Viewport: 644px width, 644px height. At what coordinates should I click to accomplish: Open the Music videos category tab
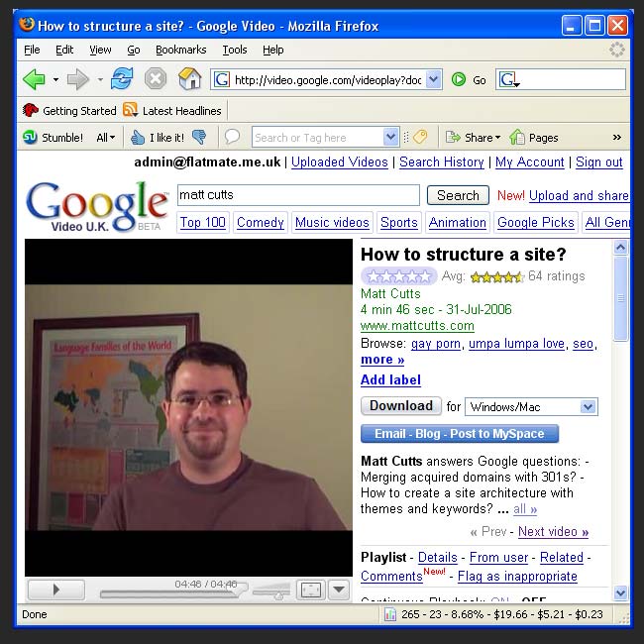pos(332,222)
